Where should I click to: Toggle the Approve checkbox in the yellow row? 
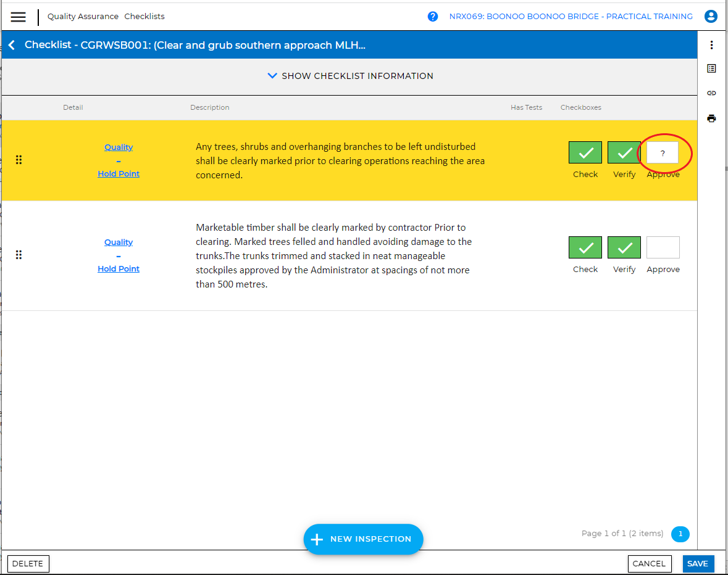(663, 153)
